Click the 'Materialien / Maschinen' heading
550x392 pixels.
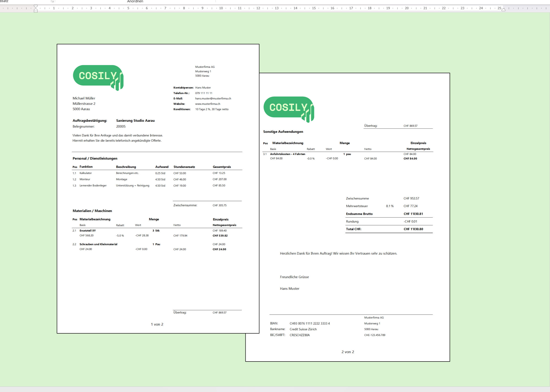click(92, 211)
